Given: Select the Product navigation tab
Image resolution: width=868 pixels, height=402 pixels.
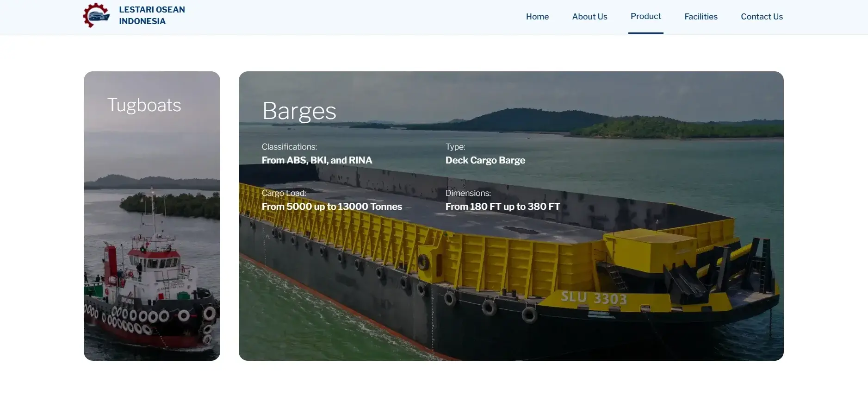Looking at the screenshot, I should click(646, 16).
